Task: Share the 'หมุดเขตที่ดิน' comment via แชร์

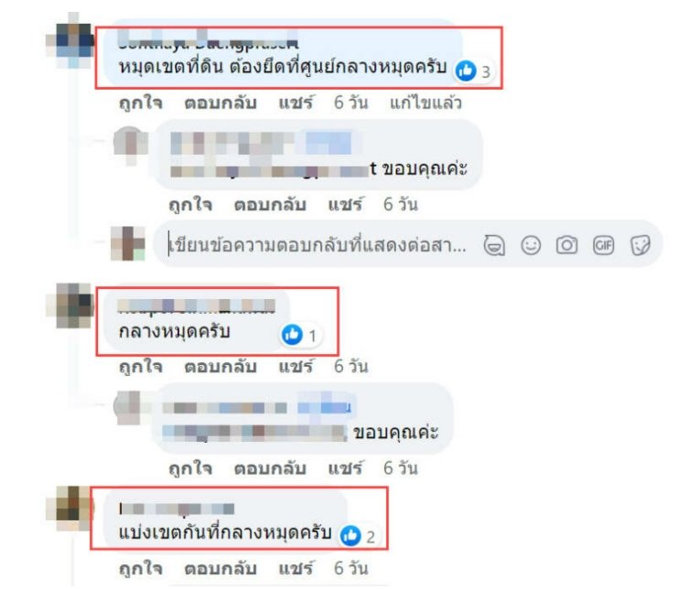Action: click(296, 103)
